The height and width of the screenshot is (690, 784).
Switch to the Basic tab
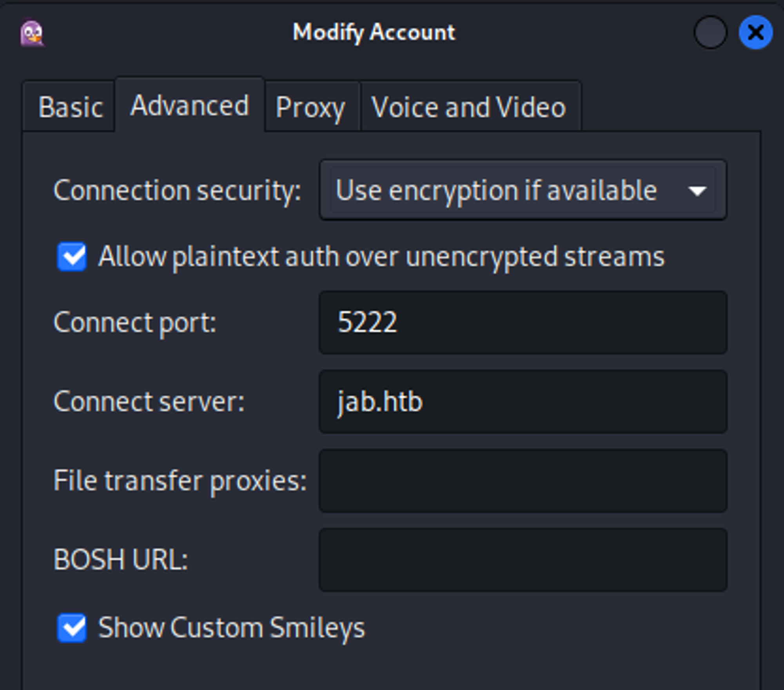[70, 107]
